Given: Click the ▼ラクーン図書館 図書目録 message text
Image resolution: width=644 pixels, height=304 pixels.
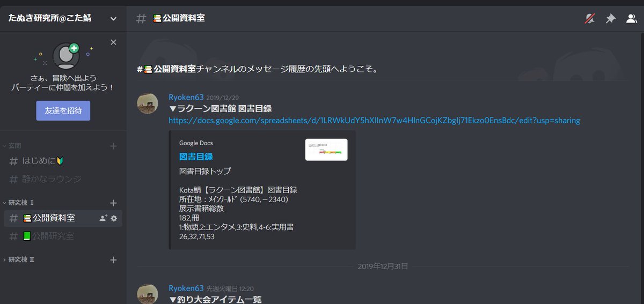Looking at the screenshot, I should (x=220, y=109).
